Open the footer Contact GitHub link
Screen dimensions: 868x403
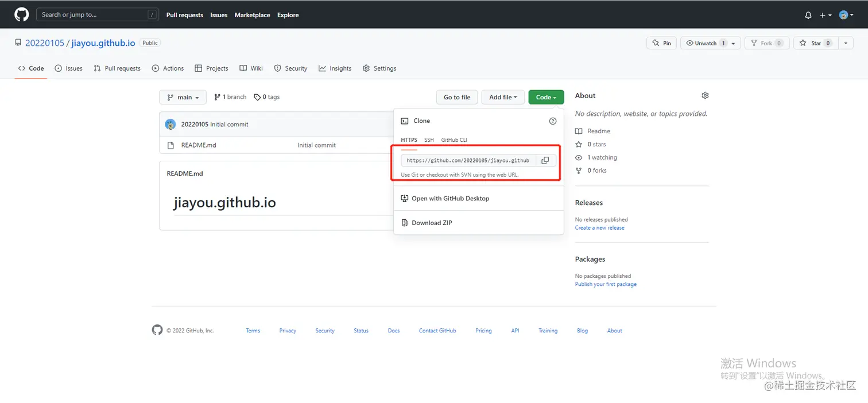click(437, 331)
